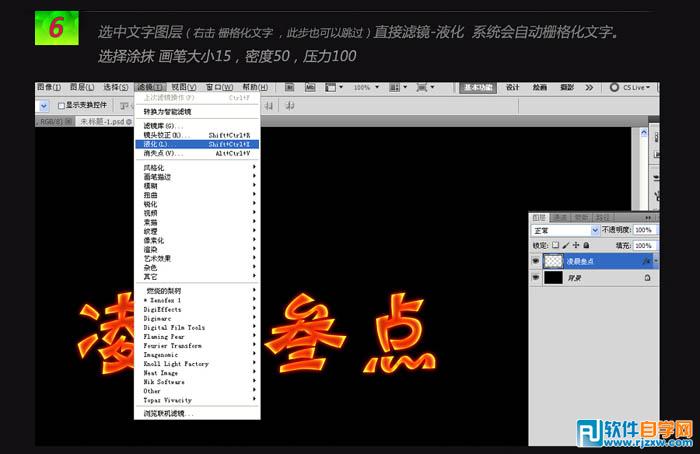Open the 窗口(W) menu
Image resolution: width=700 pixels, height=454 pixels.
click(x=219, y=87)
